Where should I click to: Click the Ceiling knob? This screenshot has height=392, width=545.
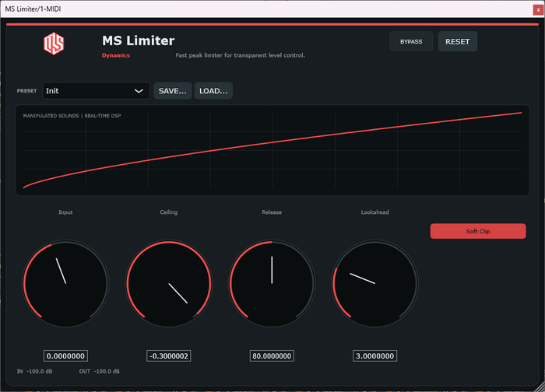pos(169,284)
